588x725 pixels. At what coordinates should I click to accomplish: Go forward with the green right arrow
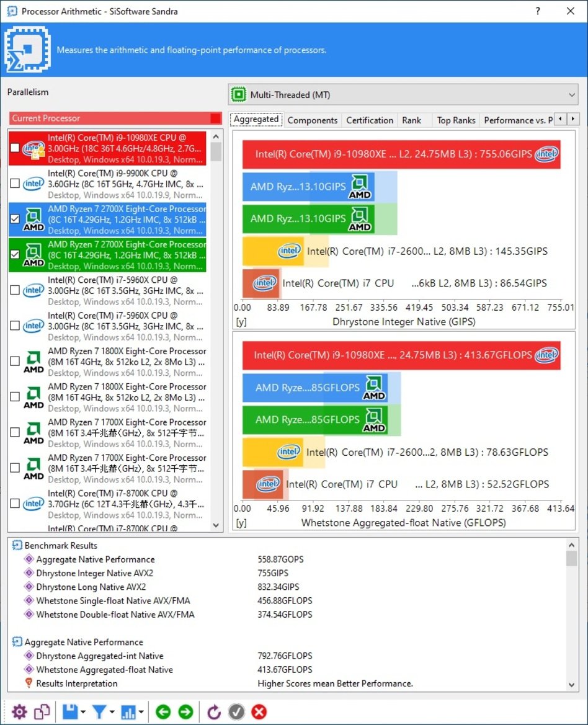[186, 711]
